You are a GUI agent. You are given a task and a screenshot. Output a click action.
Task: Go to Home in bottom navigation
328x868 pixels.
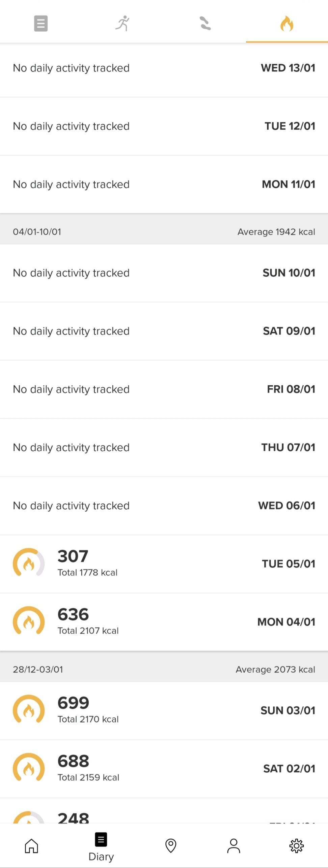pyautogui.click(x=31, y=845)
